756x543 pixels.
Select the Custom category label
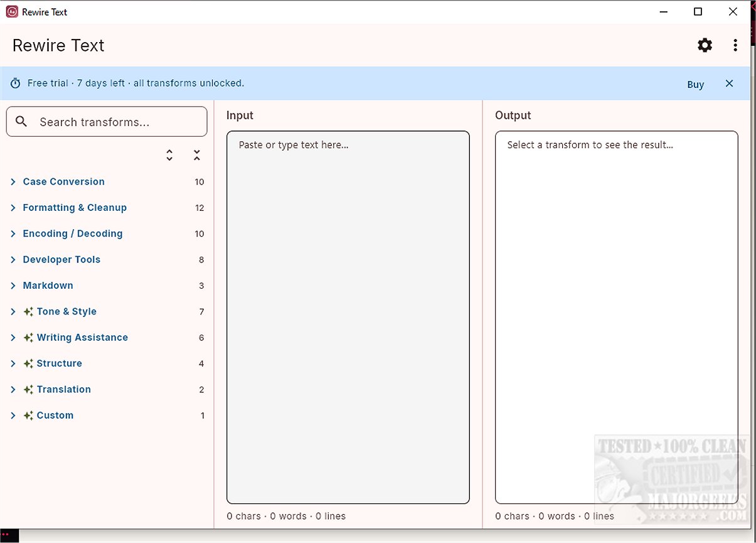click(x=55, y=416)
